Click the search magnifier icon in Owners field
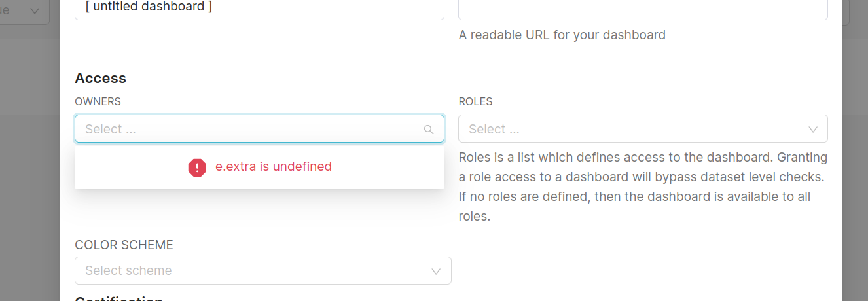 pos(429,130)
